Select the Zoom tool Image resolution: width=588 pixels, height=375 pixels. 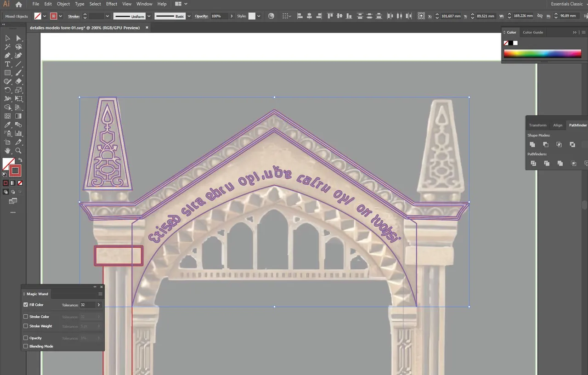(19, 151)
